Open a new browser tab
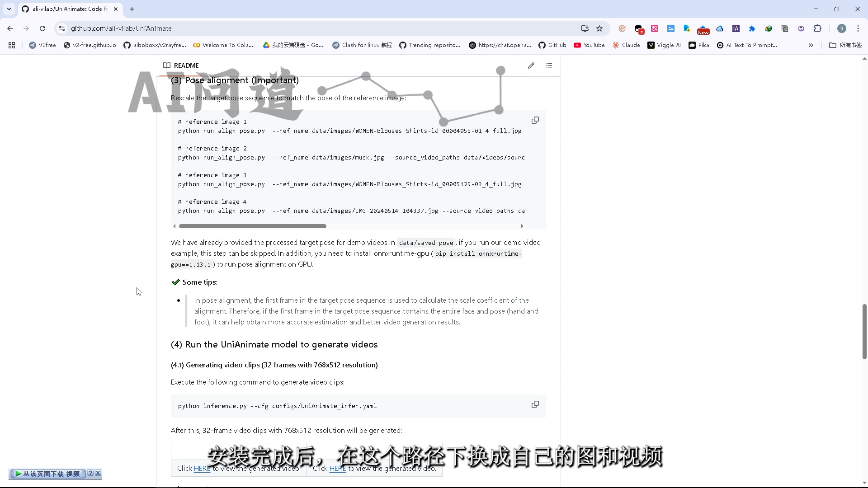868x488 pixels. (x=132, y=9)
